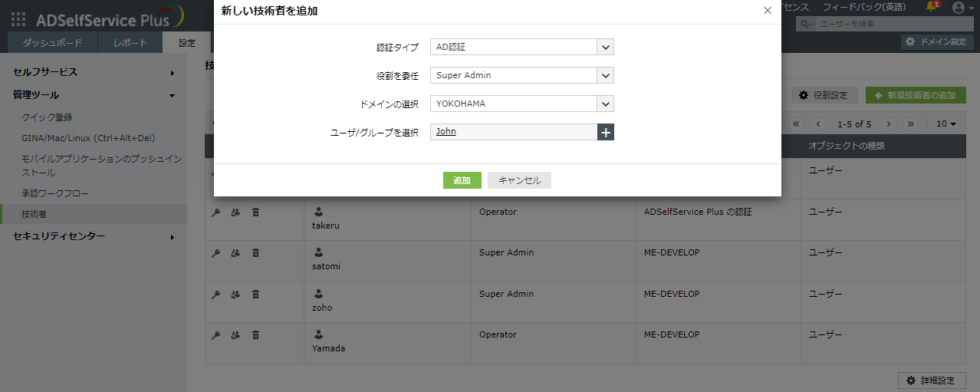Viewport: 980px width, 392px height.
Task: Click delete trash icon for takeru
Action: (x=256, y=211)
